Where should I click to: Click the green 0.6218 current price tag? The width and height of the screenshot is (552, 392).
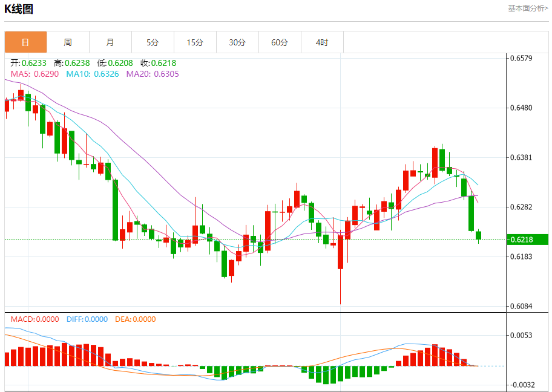(527, 240)
